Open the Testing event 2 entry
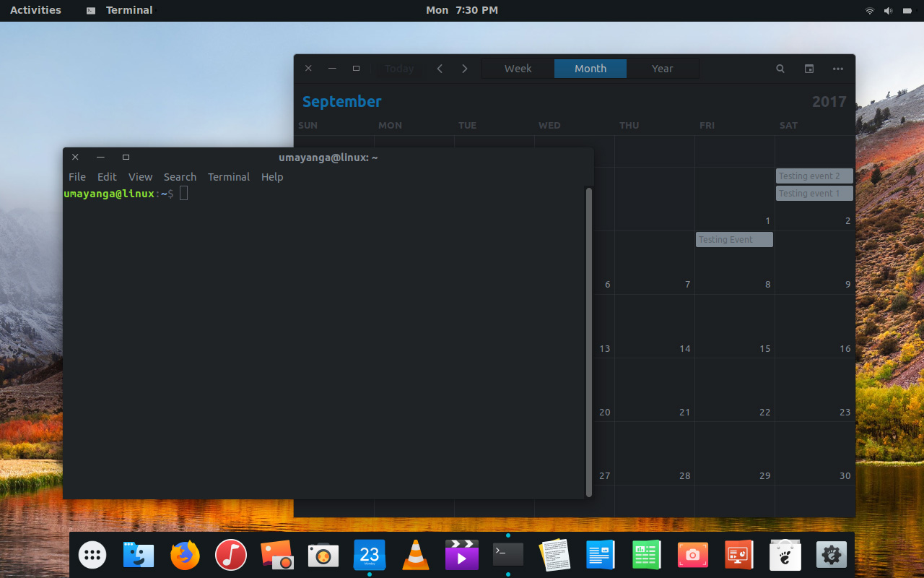Viewport: 924px width, 578px height. tap(814, 176)
